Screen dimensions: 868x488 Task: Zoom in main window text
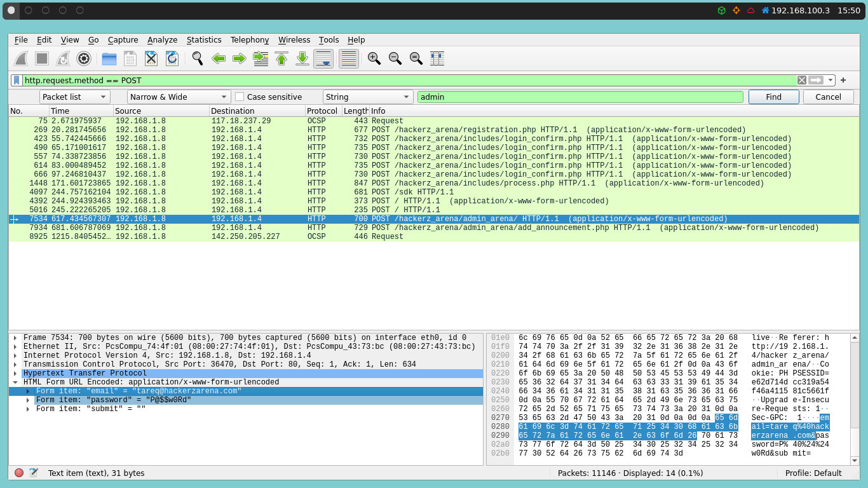374,58
